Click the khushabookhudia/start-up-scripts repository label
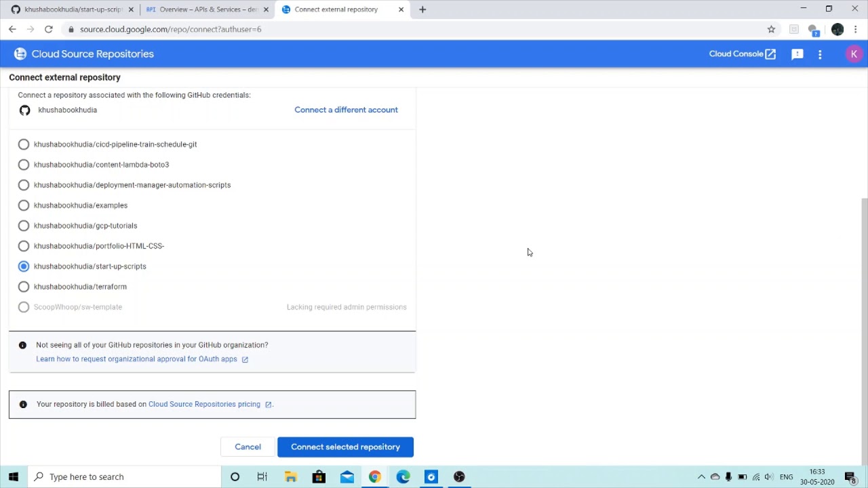 [90, 266]
